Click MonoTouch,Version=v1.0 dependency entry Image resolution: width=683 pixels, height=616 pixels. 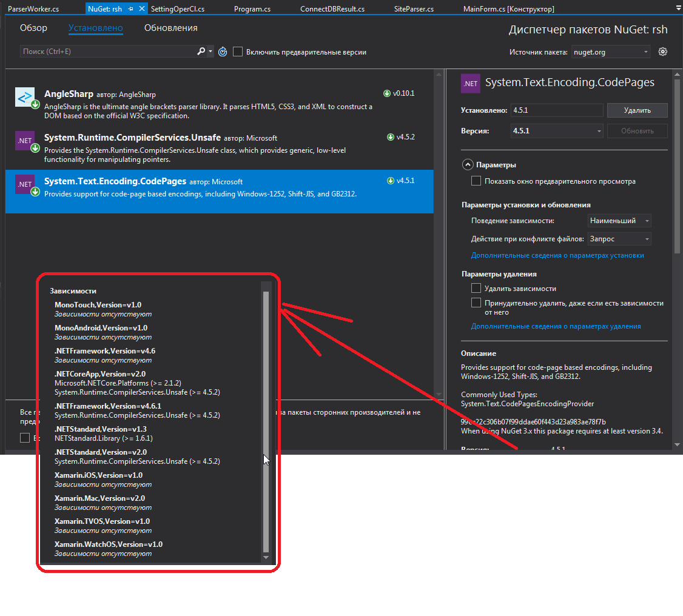[x=98, y=305]
